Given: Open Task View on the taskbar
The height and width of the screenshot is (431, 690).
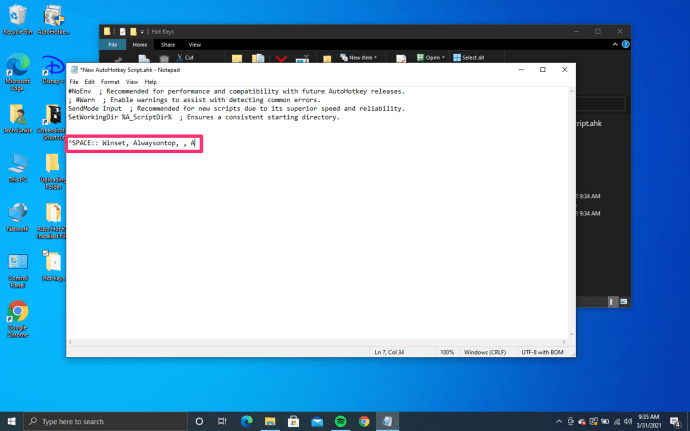Looking at the screenshot, I should pyautogui.click(x=222, y=421).
